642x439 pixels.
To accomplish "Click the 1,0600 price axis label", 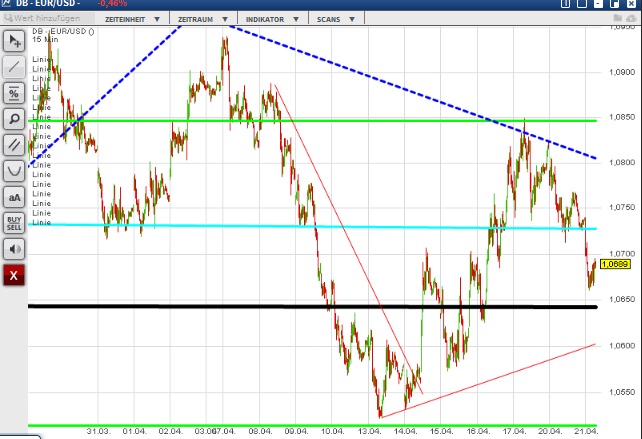I will click(x=622, y=346).
